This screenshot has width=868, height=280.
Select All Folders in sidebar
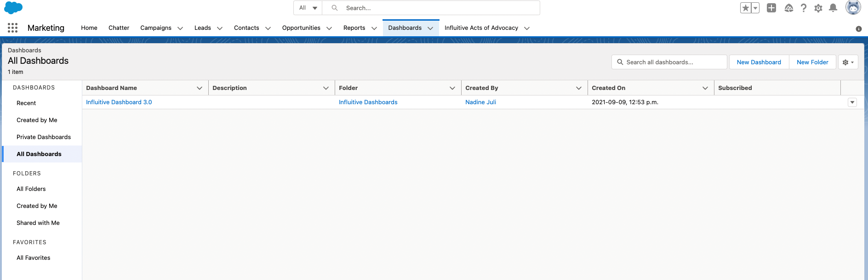click(x=42, y=189)
